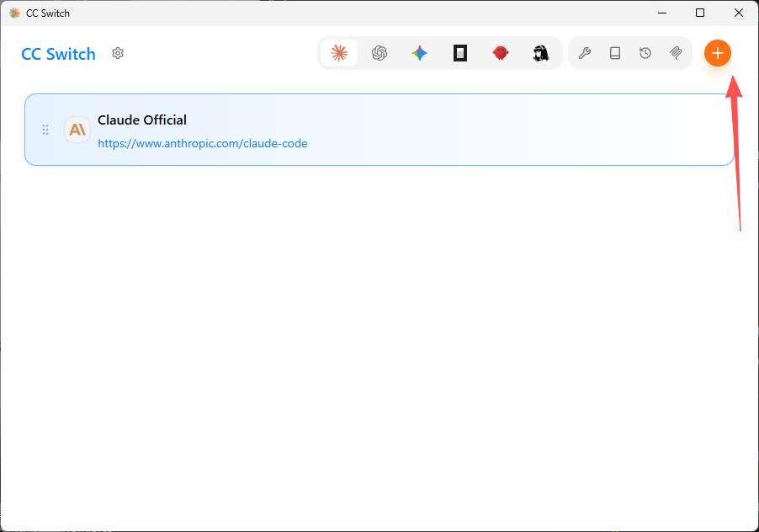This screenshot has height=532, width=759.
Task: Add a new provider with orange plus button
Action: 718,53
